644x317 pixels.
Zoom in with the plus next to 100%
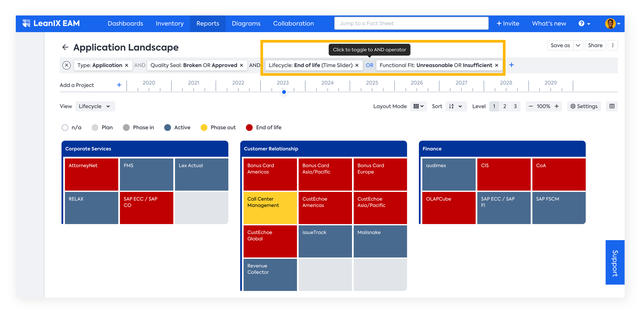click(557, 106)
